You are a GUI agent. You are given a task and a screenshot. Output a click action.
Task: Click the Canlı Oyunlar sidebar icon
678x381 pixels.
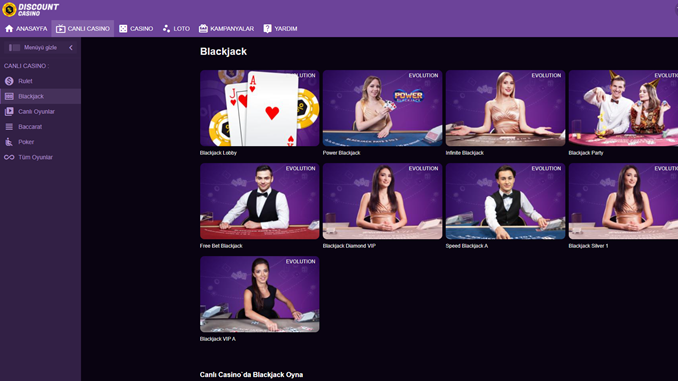pyautogui.click(x=9, y=112)
